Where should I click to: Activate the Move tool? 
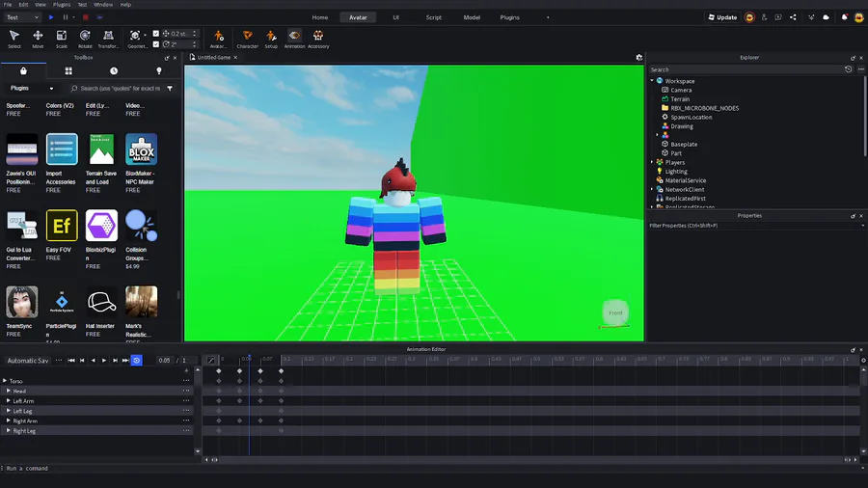tap(38, 39)
